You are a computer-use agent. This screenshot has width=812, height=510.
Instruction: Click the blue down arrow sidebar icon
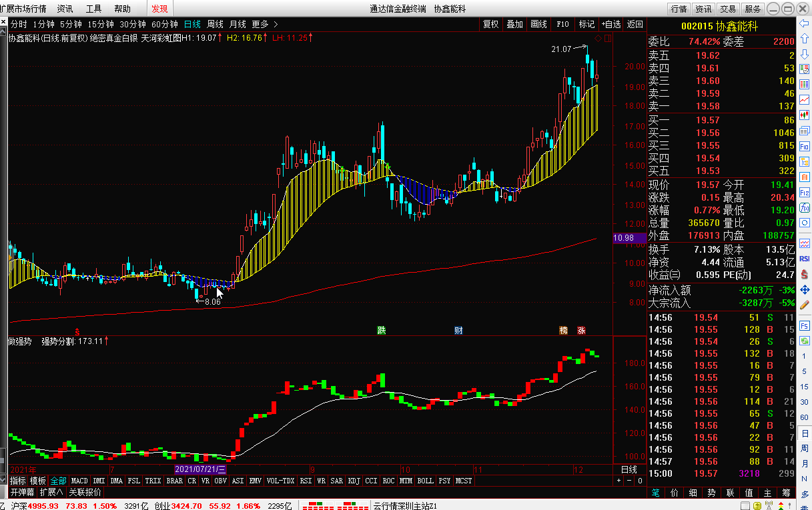805,54
